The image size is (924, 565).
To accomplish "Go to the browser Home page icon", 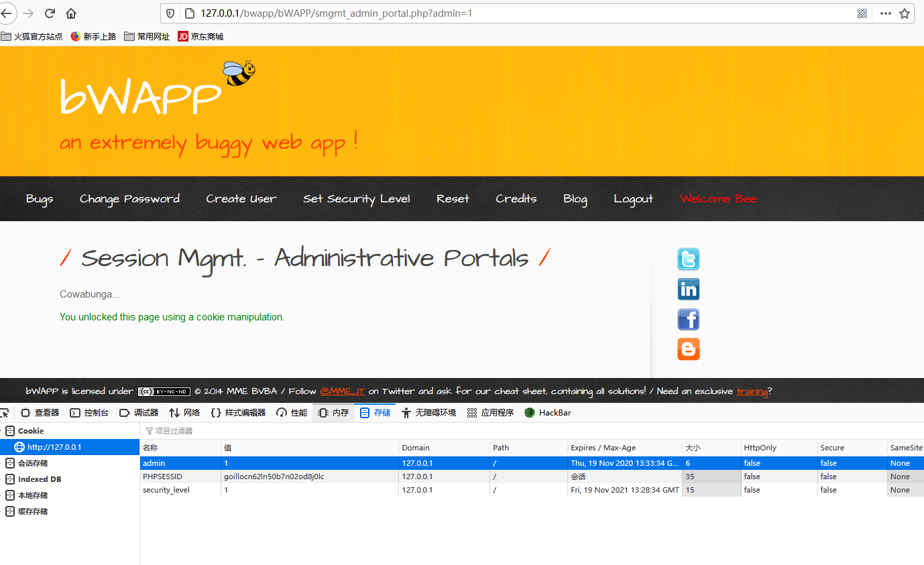I will click(71, 13).
